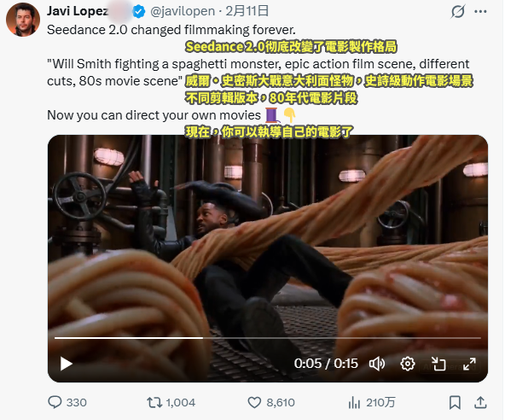This screenshot has height=420, width=505.
Task: Click the 2月11日 post date
Action: [247, 11]
